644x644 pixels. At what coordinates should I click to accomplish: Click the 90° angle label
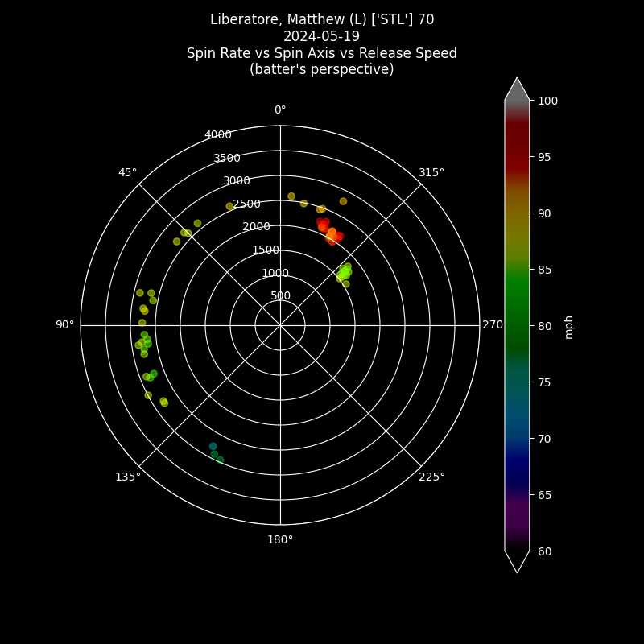[65, 325]
